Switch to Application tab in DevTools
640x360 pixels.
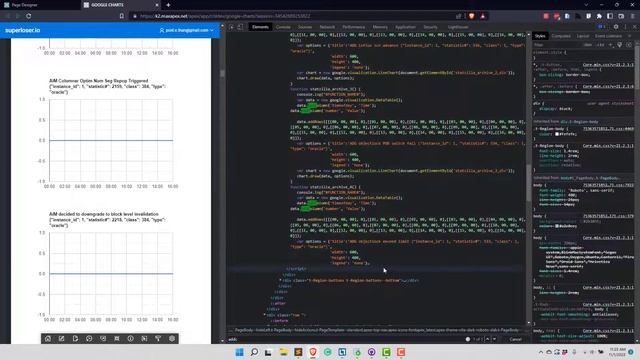405,27
